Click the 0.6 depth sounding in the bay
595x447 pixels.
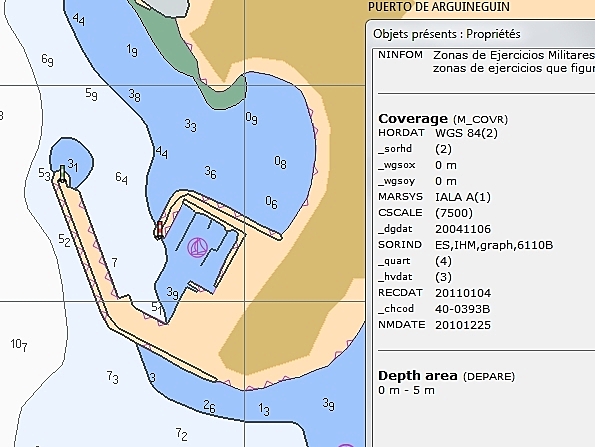coord(271,202)
